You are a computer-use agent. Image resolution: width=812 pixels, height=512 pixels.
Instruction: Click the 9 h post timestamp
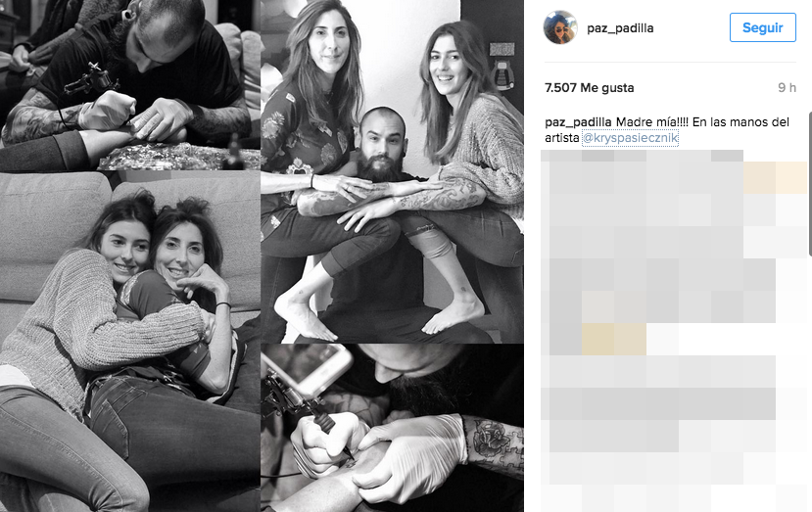(787, 87)
